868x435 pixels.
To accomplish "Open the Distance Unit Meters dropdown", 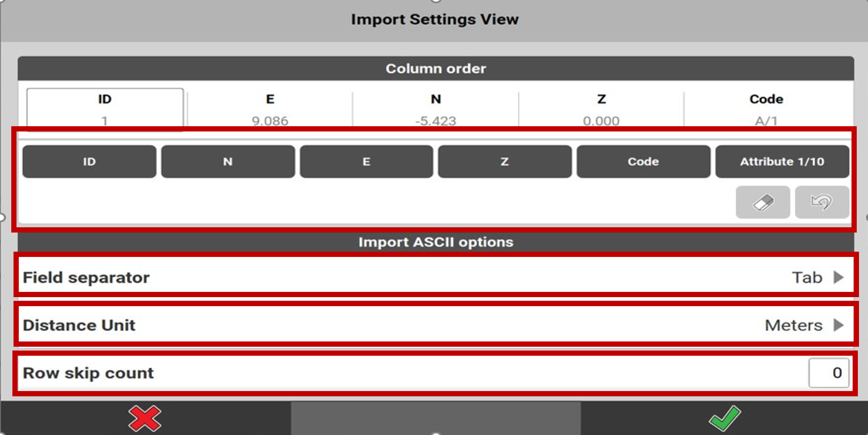I will click(793, 325).
